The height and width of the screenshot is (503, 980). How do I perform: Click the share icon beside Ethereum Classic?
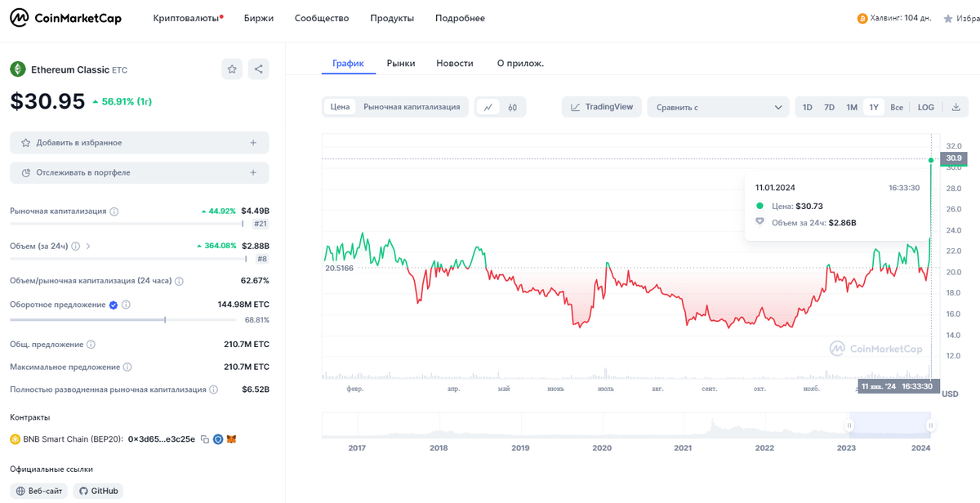pos(258,69)
